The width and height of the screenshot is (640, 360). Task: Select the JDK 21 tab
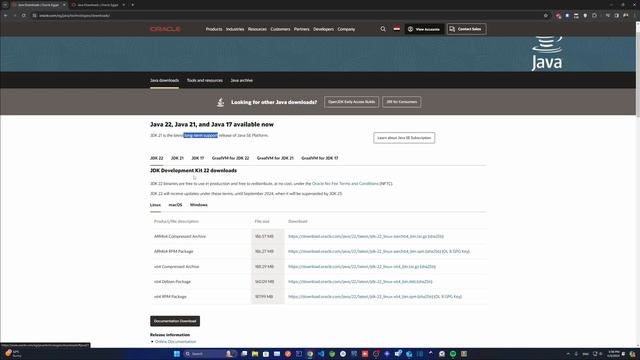[177, 158]
